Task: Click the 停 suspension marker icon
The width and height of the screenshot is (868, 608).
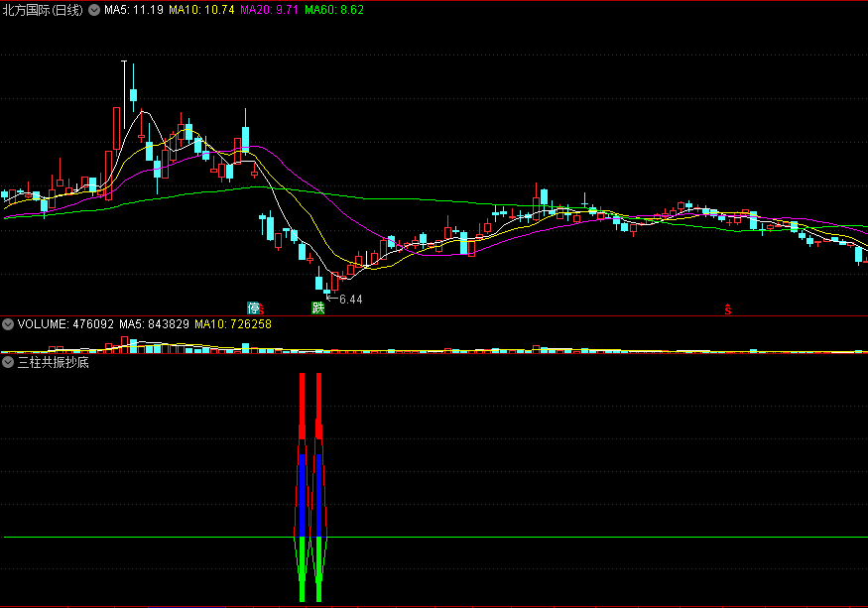Action: (x=253, y=307)
